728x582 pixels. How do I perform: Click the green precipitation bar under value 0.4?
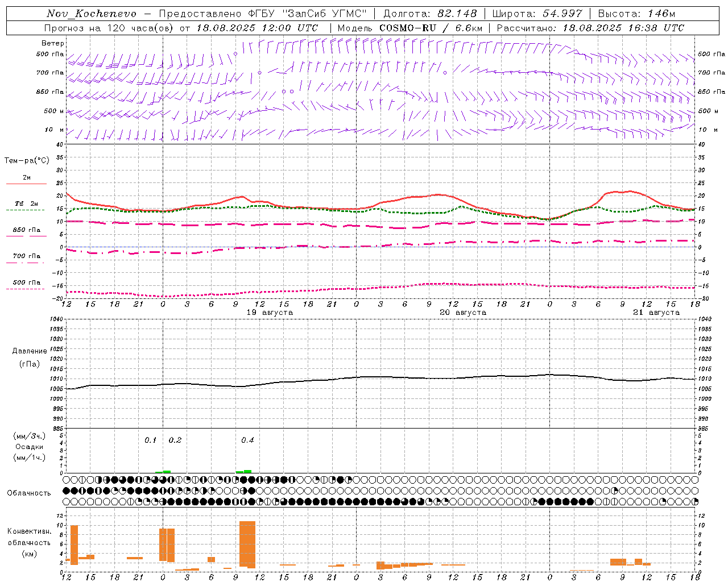[248, 471]
